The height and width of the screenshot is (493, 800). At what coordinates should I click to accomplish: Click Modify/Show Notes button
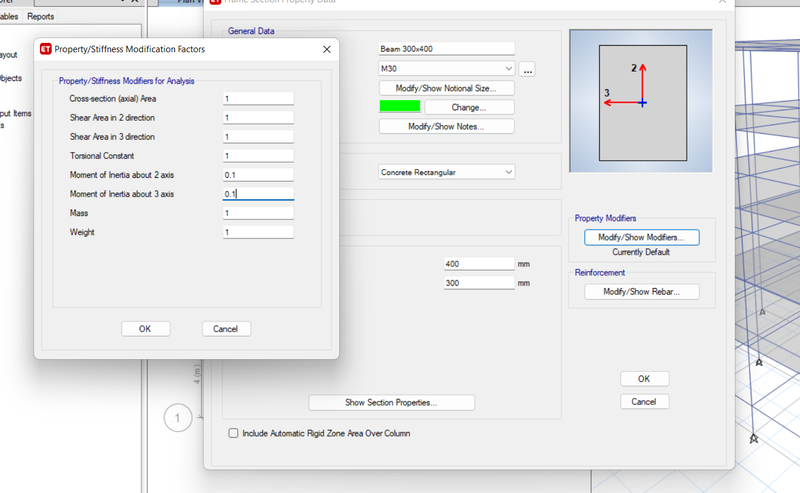(446, 127)
